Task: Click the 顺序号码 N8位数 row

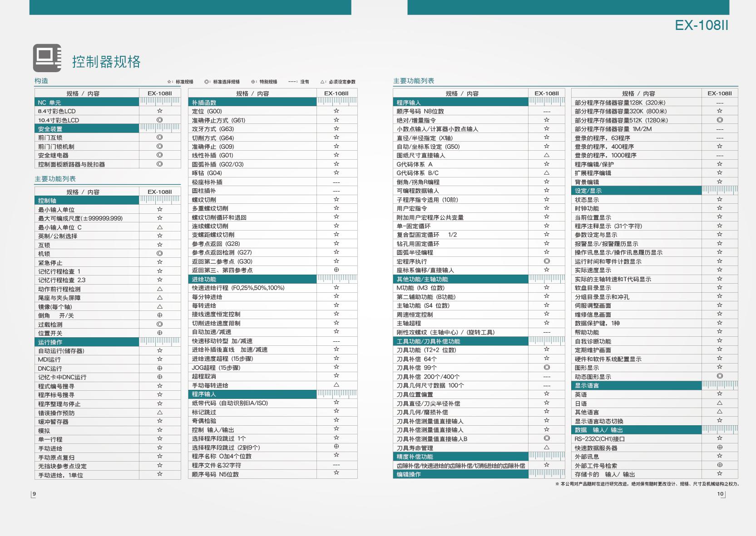Action: coord(479,111)
